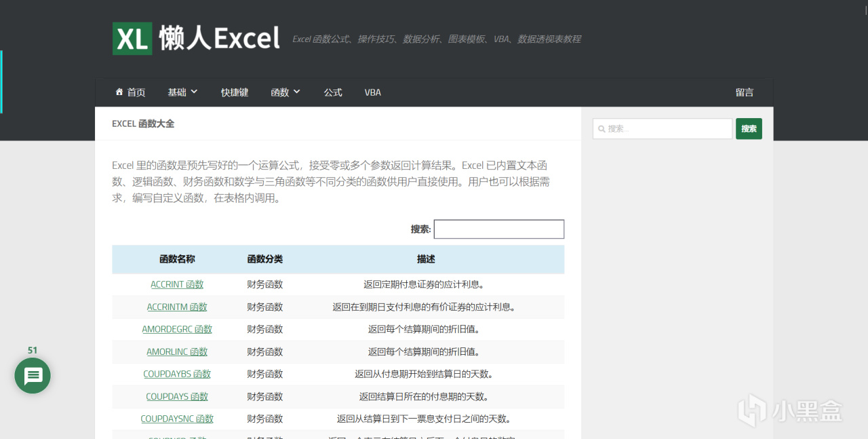Image resolution: width=868 pixels, height=439 pixels.
Task: Open the 公式 menu item
Action: point(333,92)
